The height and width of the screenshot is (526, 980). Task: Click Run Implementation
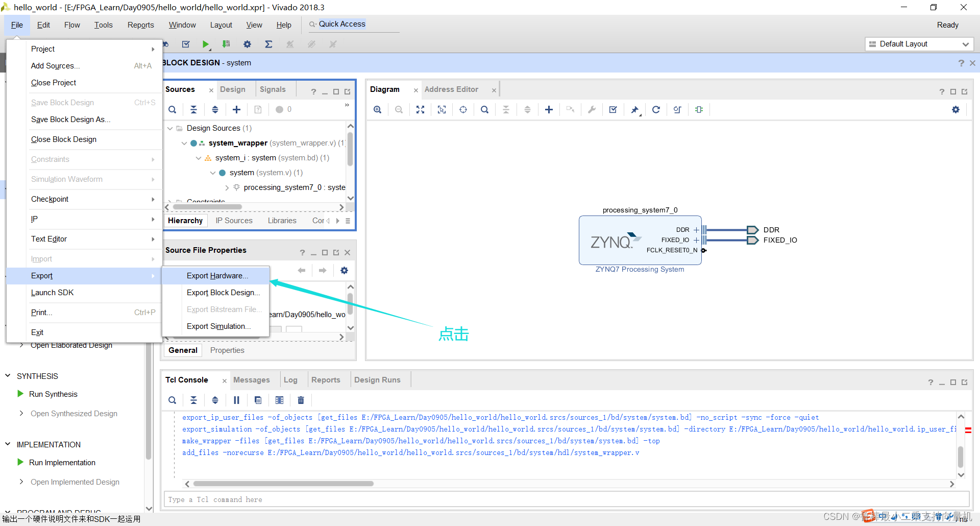click(62, 463)
